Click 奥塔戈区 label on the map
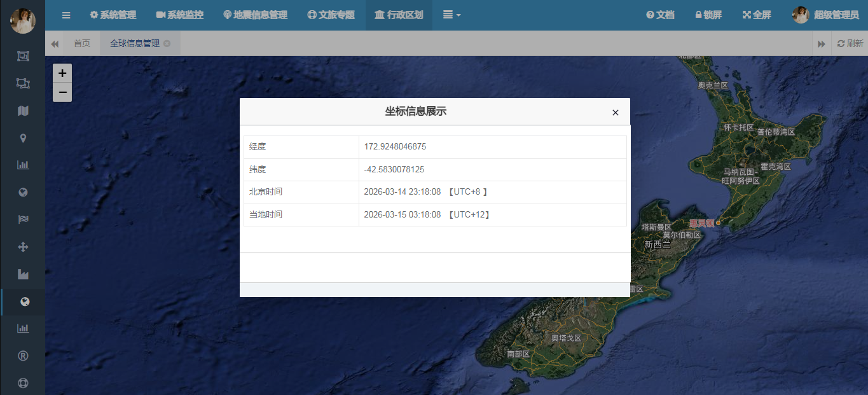Screen dimensions: 868x395 tap(566, 338)
